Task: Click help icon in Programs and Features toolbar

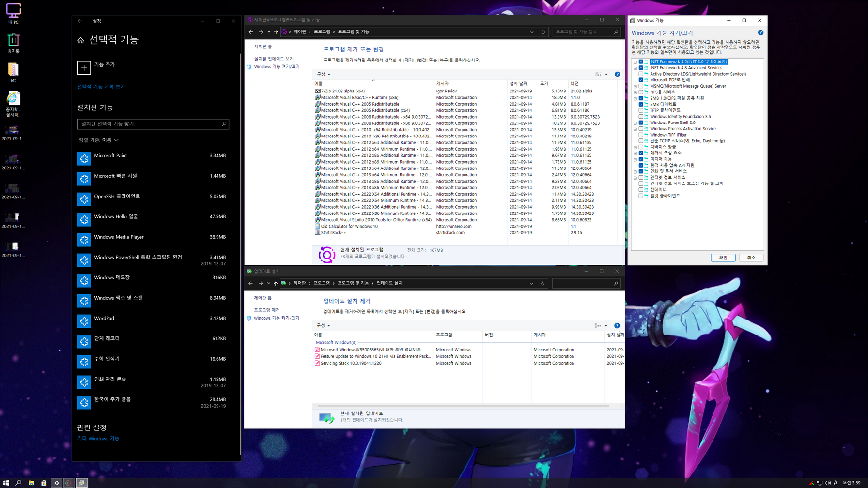Action: (617, 74)
